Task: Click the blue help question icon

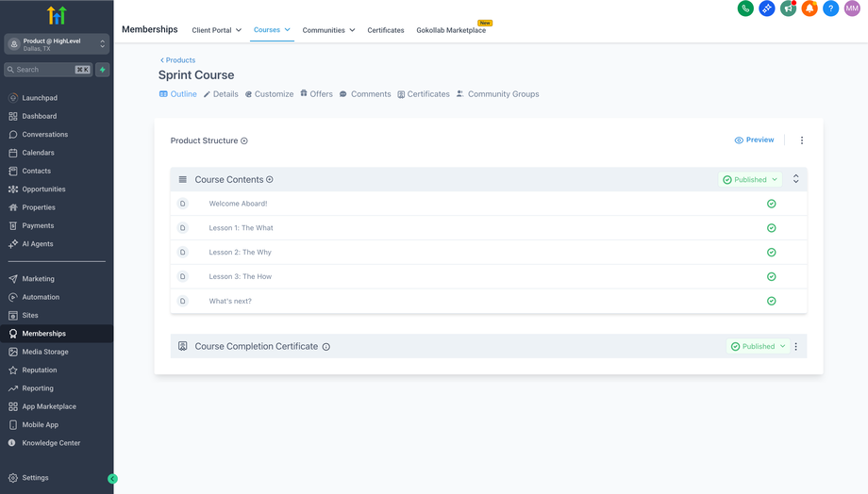Action: pos(831,8)
